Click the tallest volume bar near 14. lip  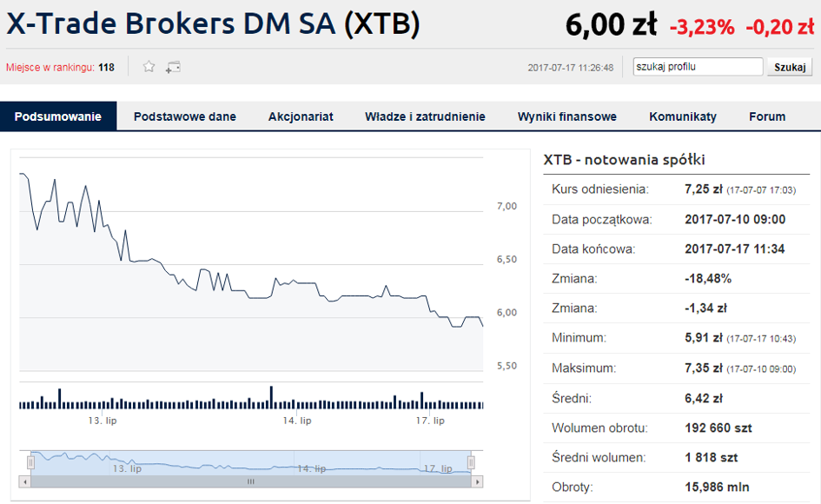click(271, 397)
